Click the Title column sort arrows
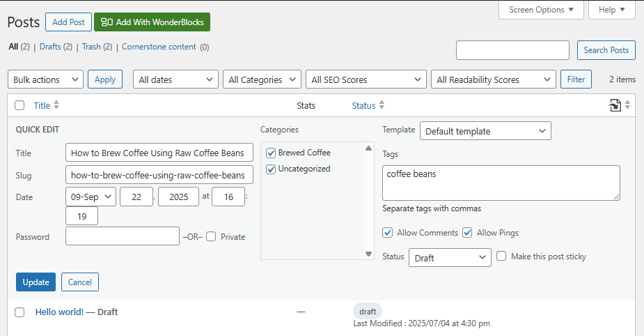This screenshot has width=644, height=336. pyautogui.click(x=56, y=105)
